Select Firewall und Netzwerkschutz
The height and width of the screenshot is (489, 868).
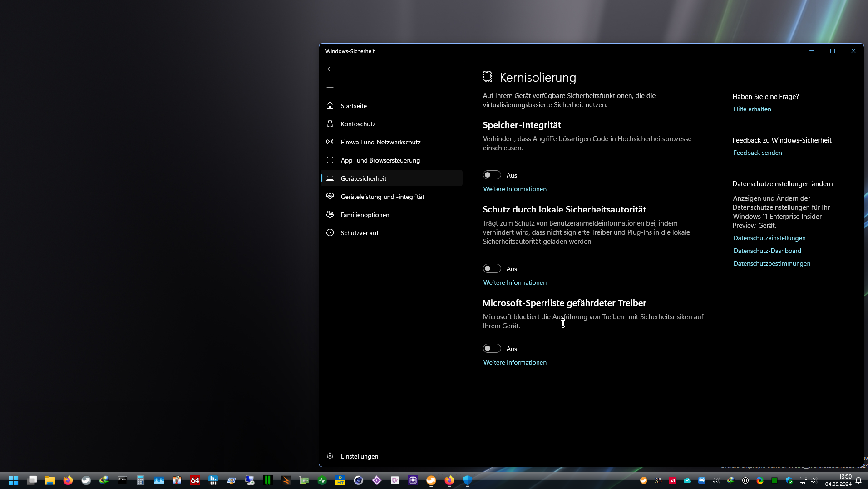click(392, 142)
